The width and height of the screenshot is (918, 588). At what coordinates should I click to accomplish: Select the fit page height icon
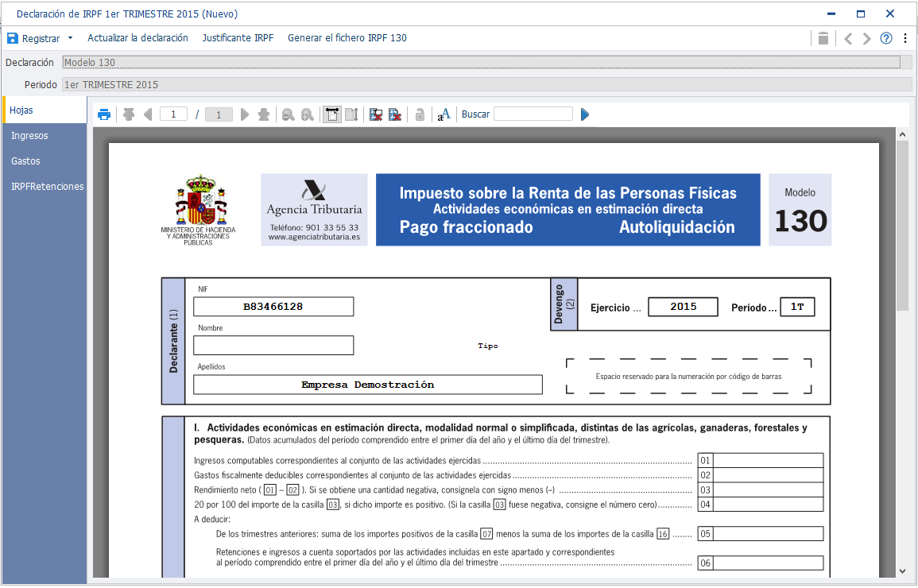coord(351,114)
